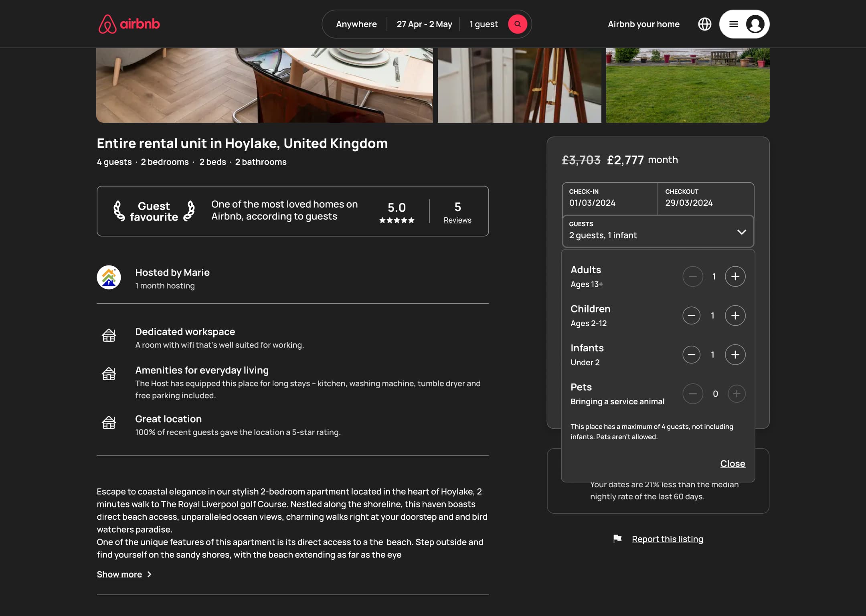866x616 pixels.
Task: Click the Dedicated workspace icon
Action: [109, 335]
